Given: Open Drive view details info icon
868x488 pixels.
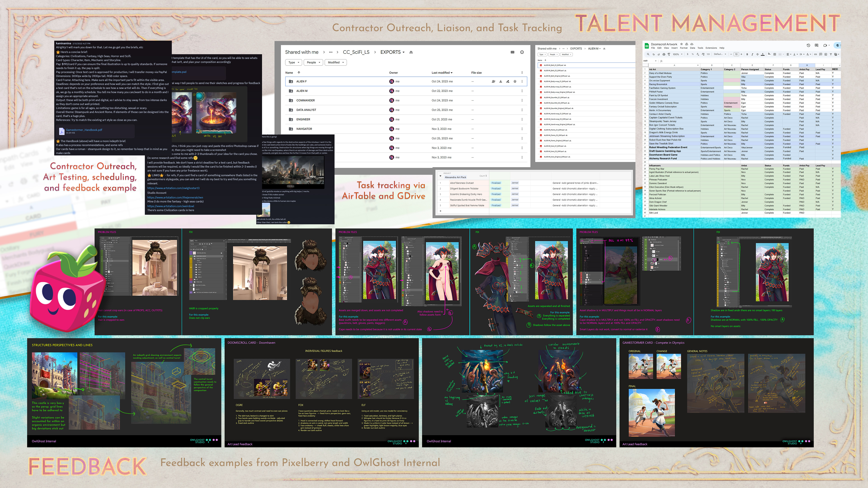Looking at the screenshot, I should click(522, 52).
